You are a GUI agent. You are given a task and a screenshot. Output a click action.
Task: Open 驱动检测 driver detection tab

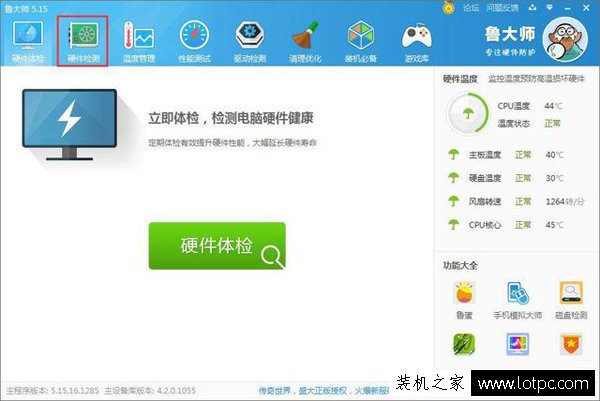pyautogui.click(x=250, y=41)
